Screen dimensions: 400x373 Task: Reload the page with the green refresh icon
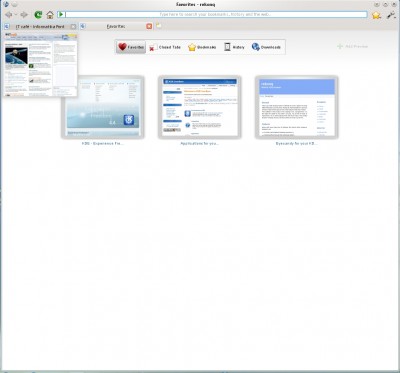click(38, 15)
